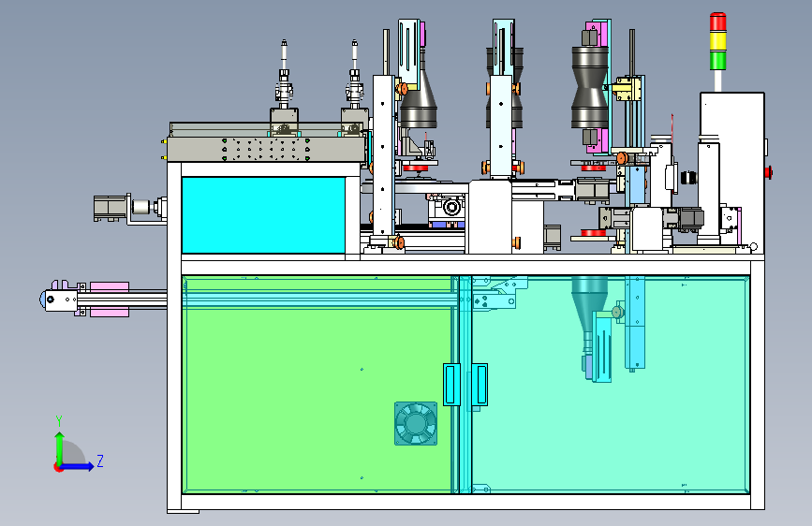This screenshot has width=812, height=526.
Task: Click the red origin ball of the triad
Action: 58,467
